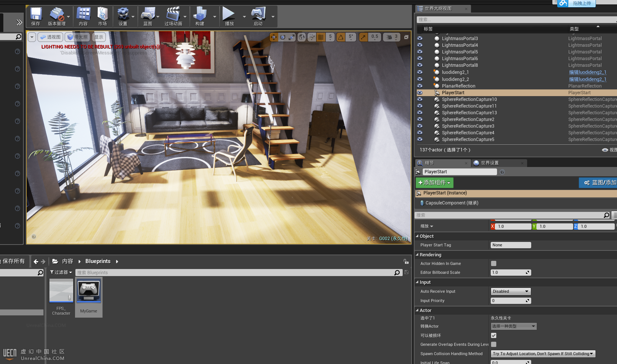Click the Add Component (添加组件) button
This screenshot has height=364, width=617.
[434, 183]
